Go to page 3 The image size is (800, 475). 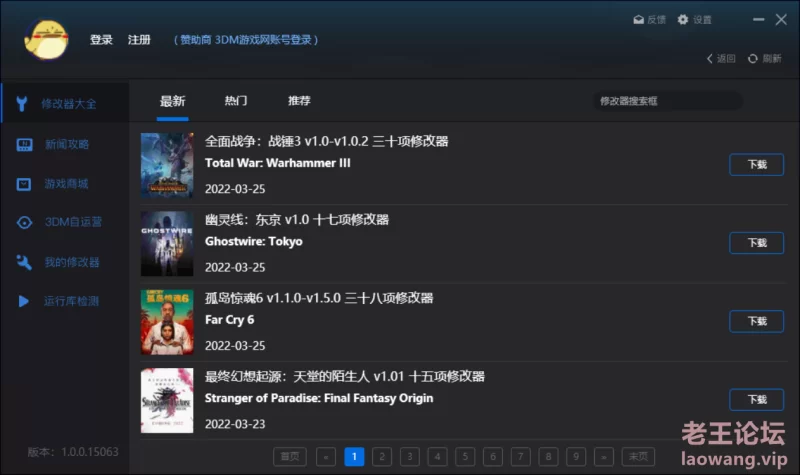410,457
